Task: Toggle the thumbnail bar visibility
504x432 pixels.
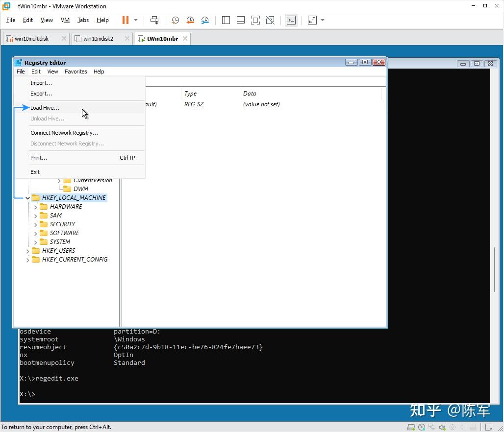Action: [x=240, y=20]
